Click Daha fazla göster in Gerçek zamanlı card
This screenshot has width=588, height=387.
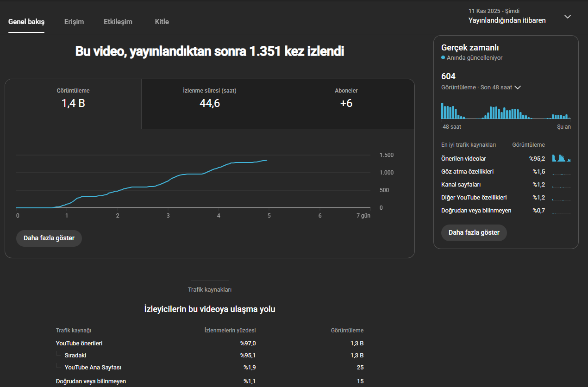click(x=474, y=233)
